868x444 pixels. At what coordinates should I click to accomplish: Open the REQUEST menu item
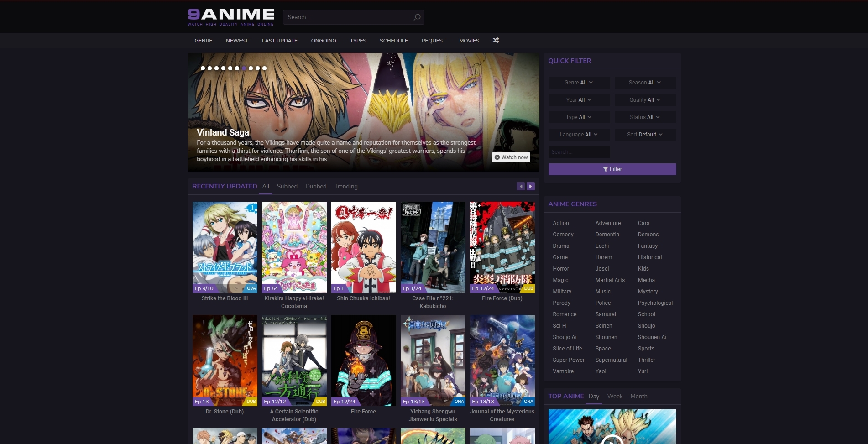click(x=434, y=41)
